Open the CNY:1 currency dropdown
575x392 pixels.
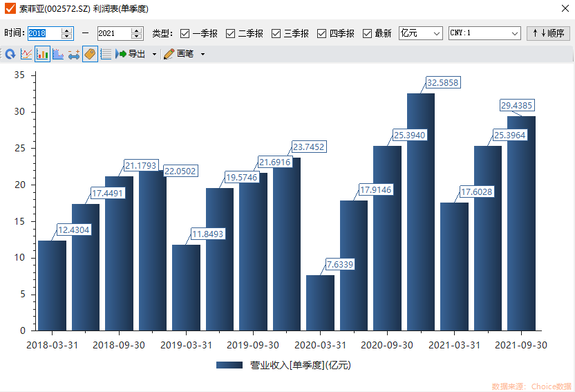click(x=484, y=33)
